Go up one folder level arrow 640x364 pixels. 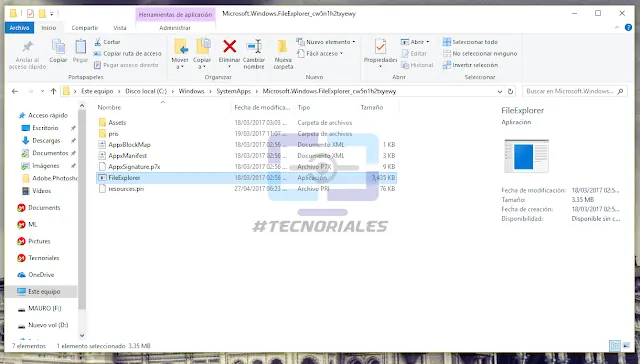tap(53, 91)
